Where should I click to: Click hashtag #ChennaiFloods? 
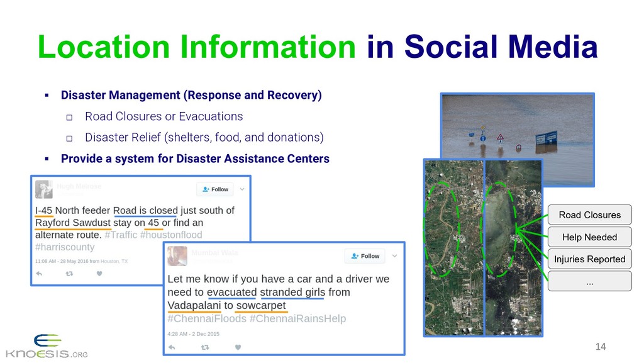pos(207,319)
